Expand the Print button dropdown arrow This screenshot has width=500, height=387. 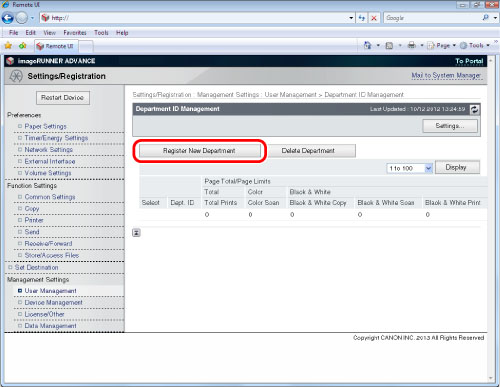[x=422, y=45]
